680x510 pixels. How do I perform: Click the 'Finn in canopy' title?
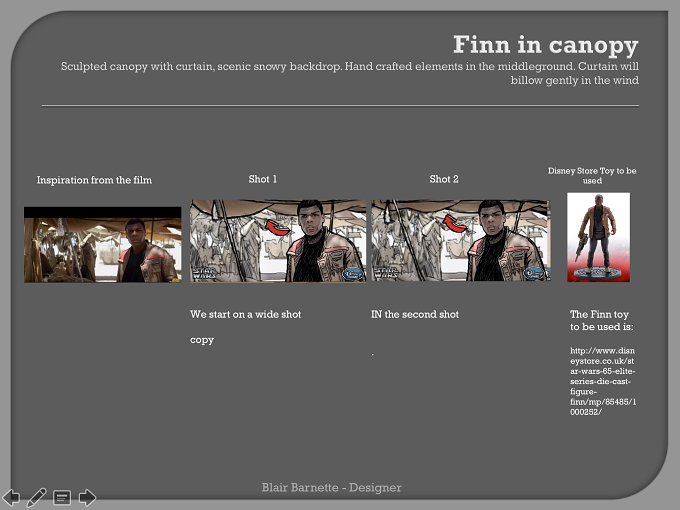point(546,45)
